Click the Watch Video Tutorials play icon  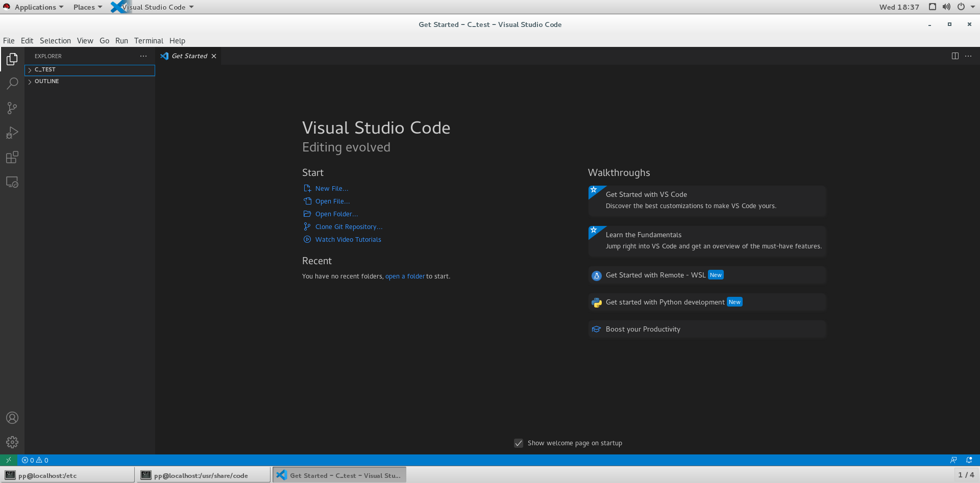pos(307,239)
